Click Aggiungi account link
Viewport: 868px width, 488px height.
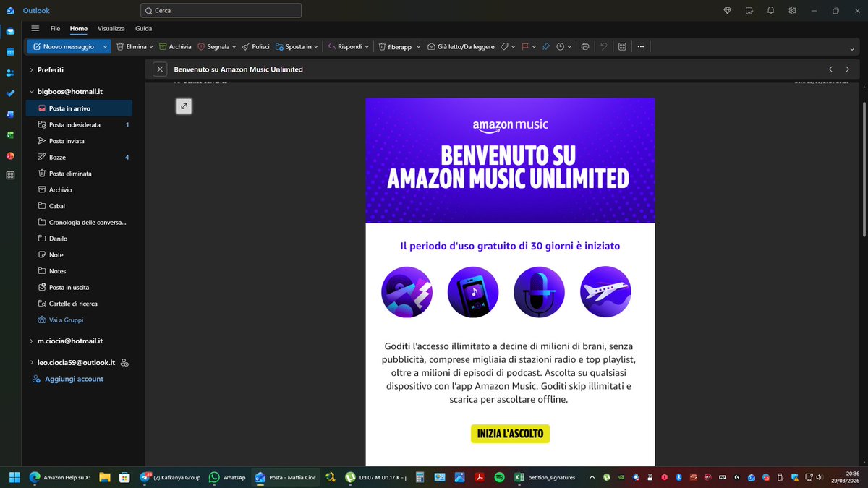tap(74, 379)
